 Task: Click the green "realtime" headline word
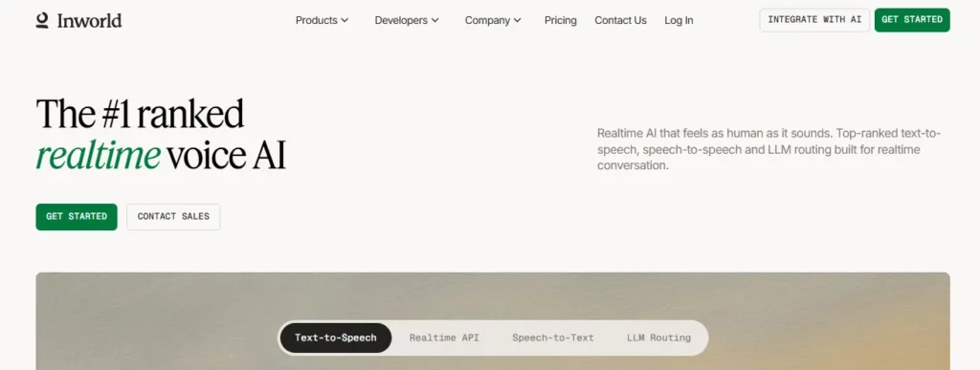pyautogui.click(x=99, y=156)
